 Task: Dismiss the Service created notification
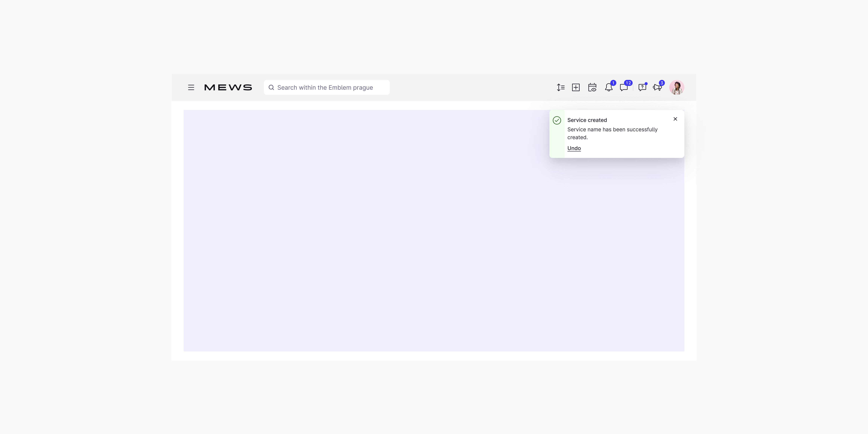point(675,119)
